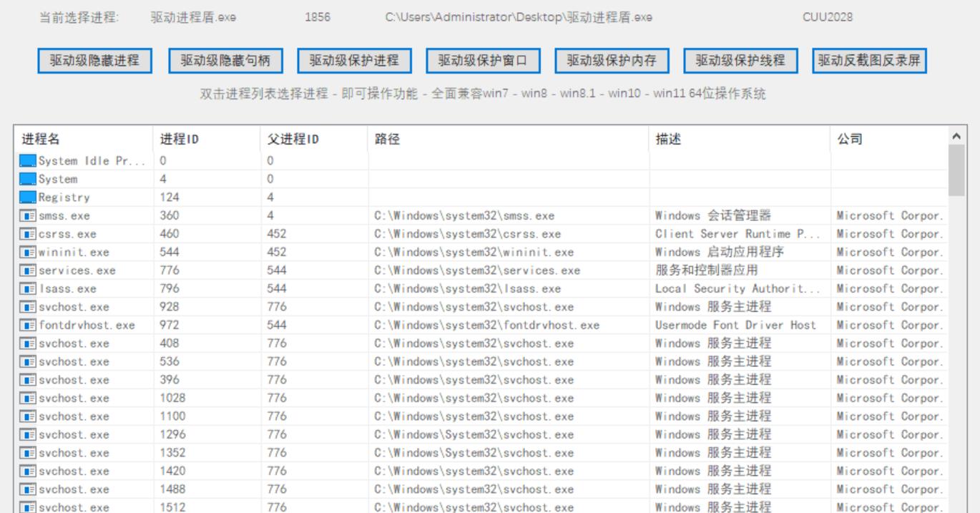Click path C:\Windows\system32\wininit.exe
The width and height of the screenshot is (980, 513).
[x=474, y=252]
